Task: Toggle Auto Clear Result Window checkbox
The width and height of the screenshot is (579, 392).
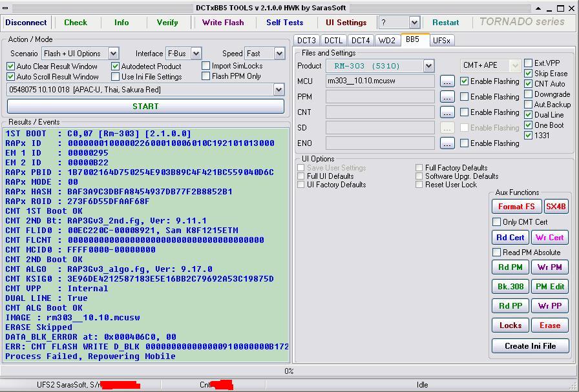Action: [11, 67]
